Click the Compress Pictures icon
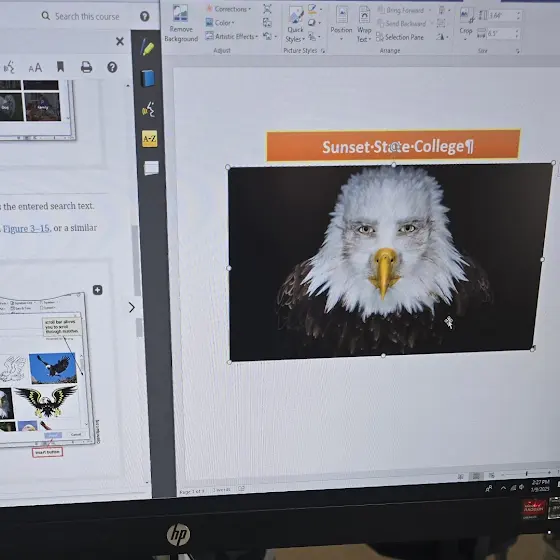Viewport: 560px width, 560px height. 267,9
